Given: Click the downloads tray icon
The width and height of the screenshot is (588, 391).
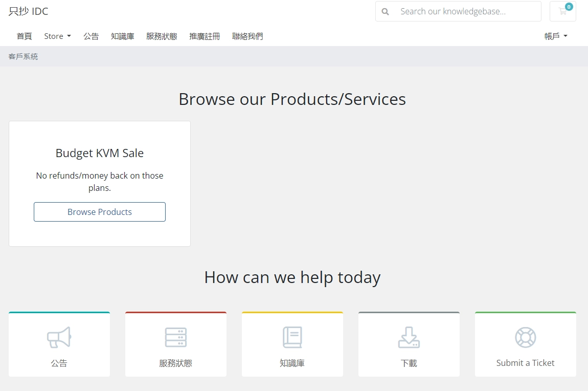Looking at the screenshot, I should click(x=409, y=337).
